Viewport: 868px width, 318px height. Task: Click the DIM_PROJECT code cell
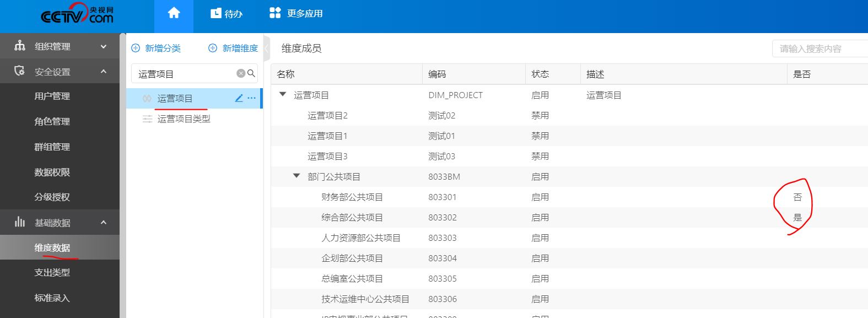point(455,95)
